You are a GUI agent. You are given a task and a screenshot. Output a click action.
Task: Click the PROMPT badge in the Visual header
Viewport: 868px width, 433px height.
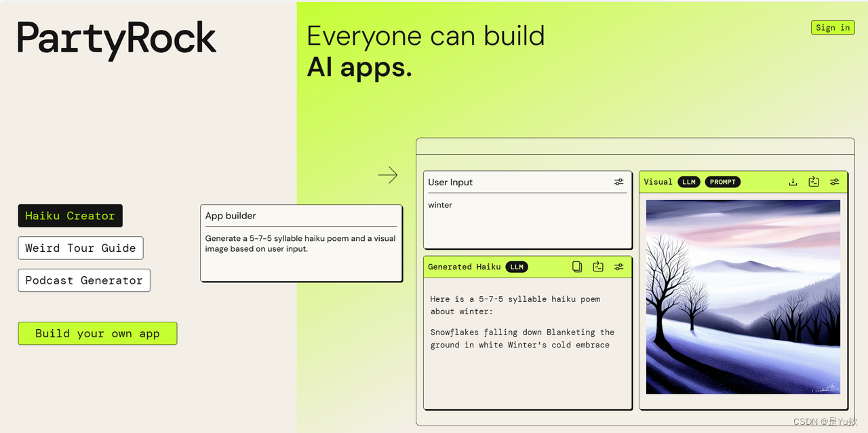[x=723, y=182]
